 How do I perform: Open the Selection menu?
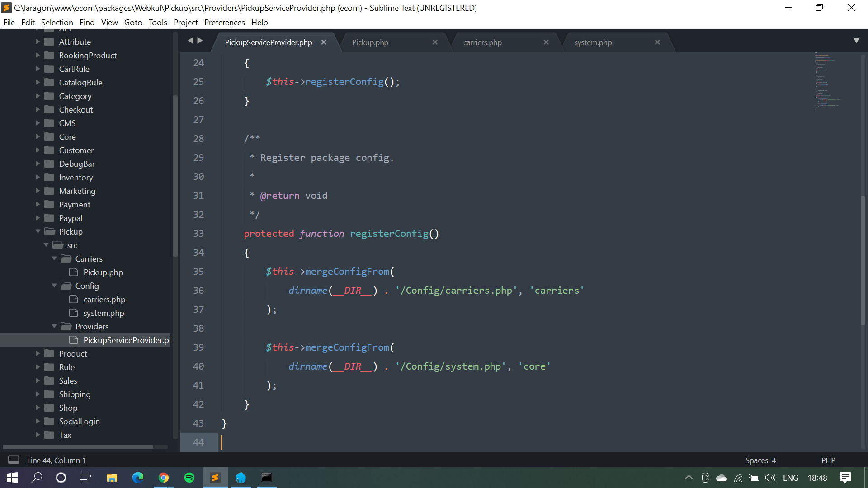[x=57, y=22]
